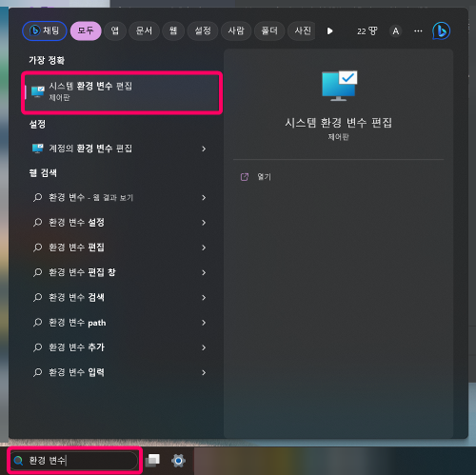Expand the 환경 변수 설정 chevron
This screenshot has height=475, width=476.
[204, 223]
